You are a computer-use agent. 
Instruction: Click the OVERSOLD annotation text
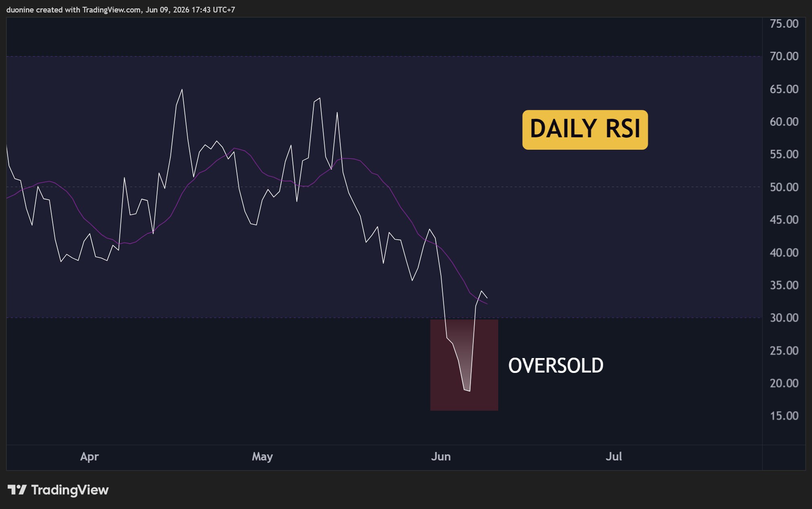(x=556, y=366)
